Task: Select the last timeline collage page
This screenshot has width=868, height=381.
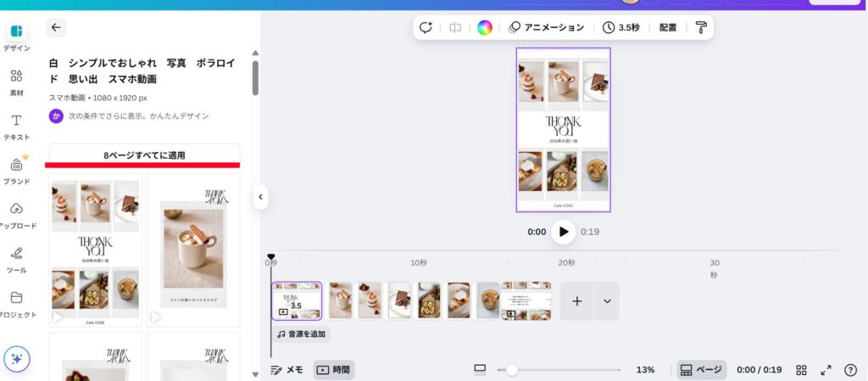Action: pyautogui.click(x=526, y=300)
